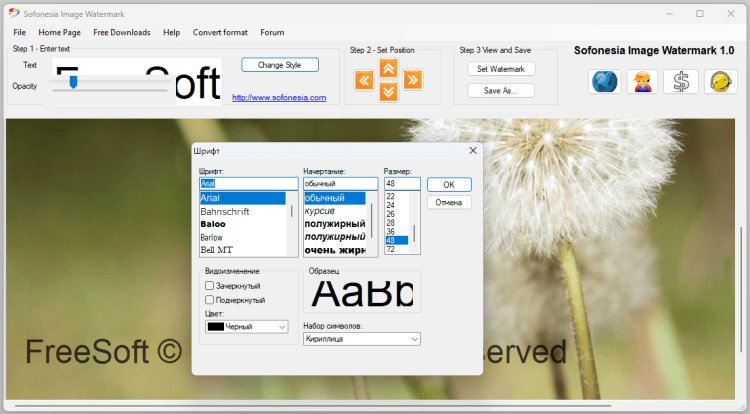Select font size 48 in list

[x=397, y=240]
